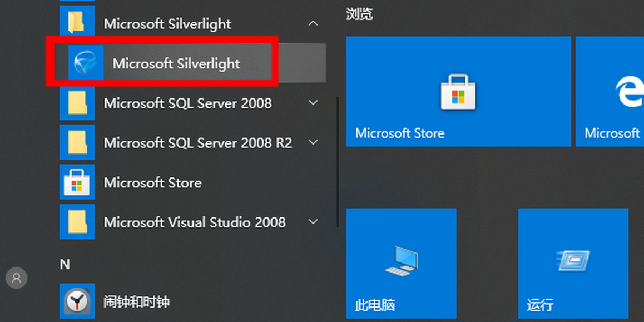644x322 pixels.
Task: Open the This PC tile (此电脑)
Action: 401,264
